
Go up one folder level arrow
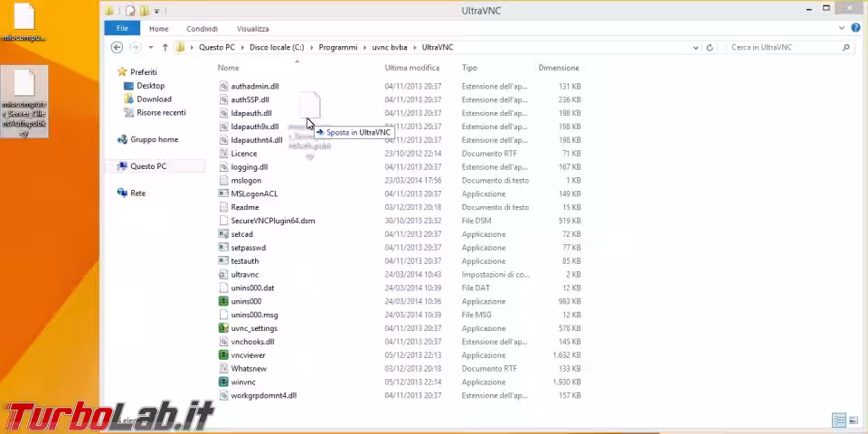click(165, 47)
